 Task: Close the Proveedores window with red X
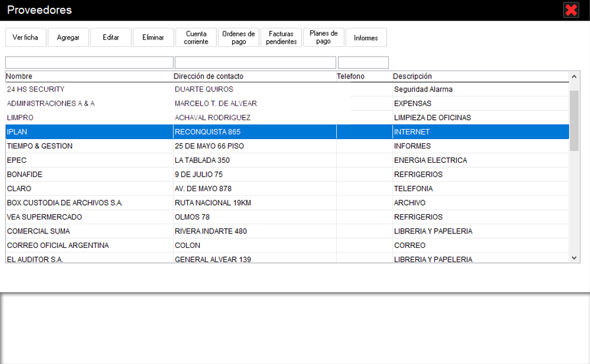571,10
